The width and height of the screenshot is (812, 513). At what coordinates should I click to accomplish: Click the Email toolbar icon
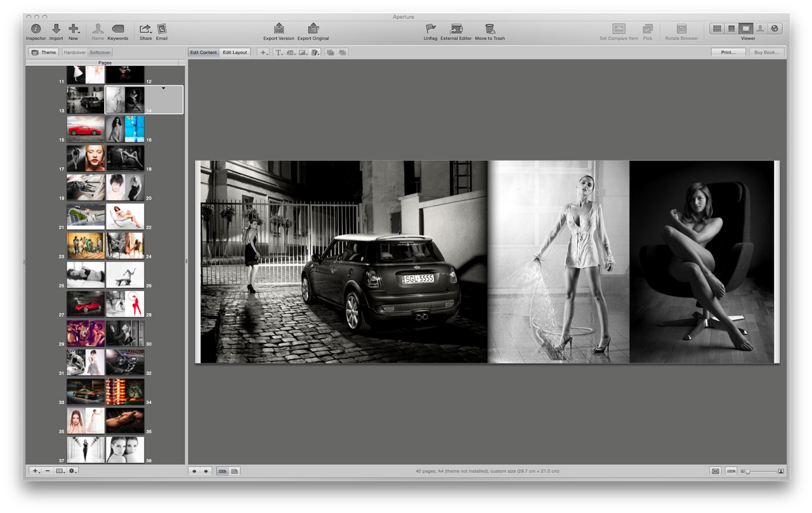(x=162, y=29)
